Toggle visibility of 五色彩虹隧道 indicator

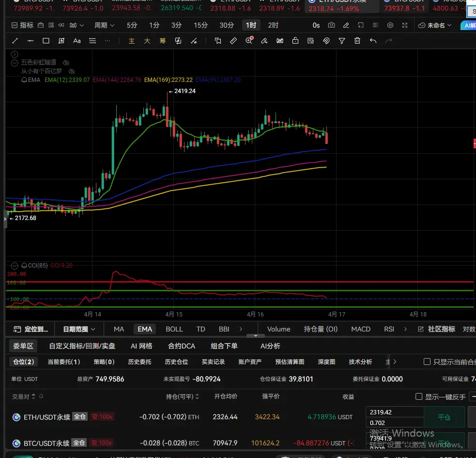66,63
